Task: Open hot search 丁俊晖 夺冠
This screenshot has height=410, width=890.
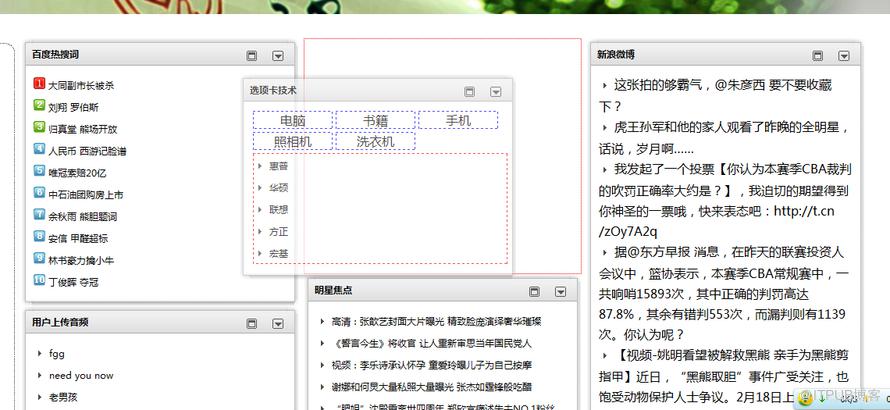Action: pyautogui.click(x=73, y=282)
